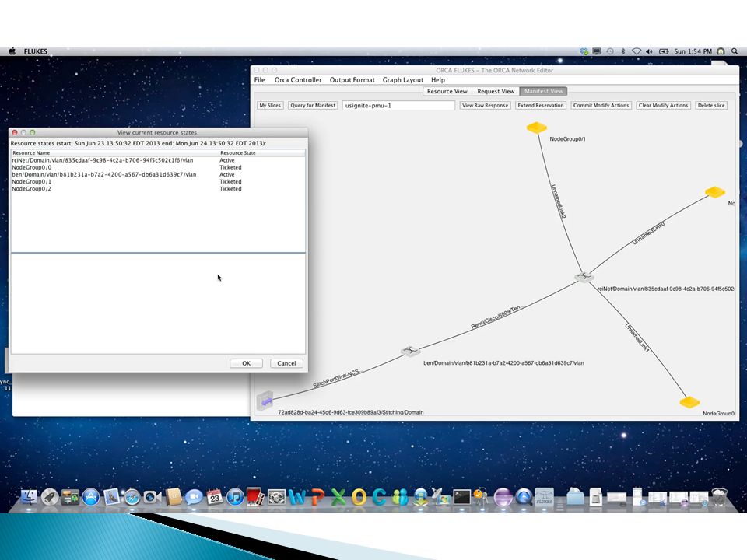Image resolution: width=747 pixels, height=560 pixels.
Task: Click the StitchPort0/intf-NCS link label
Action: (338, 379)
